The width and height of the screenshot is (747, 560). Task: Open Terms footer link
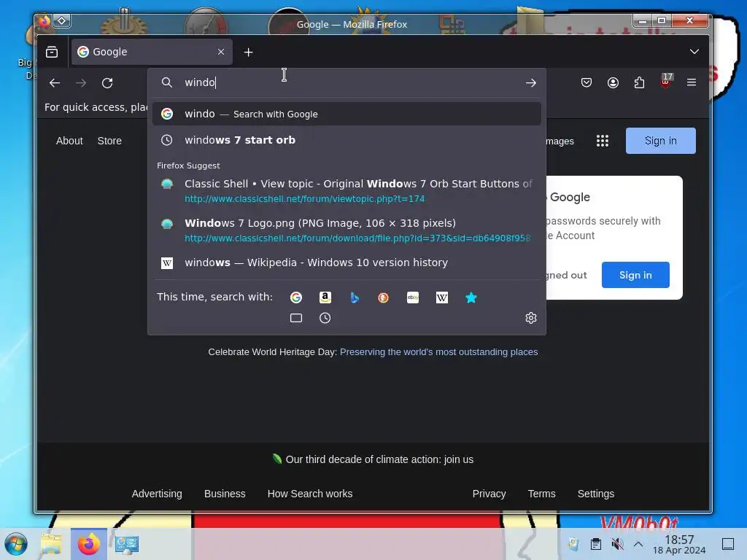click(542, 494)
